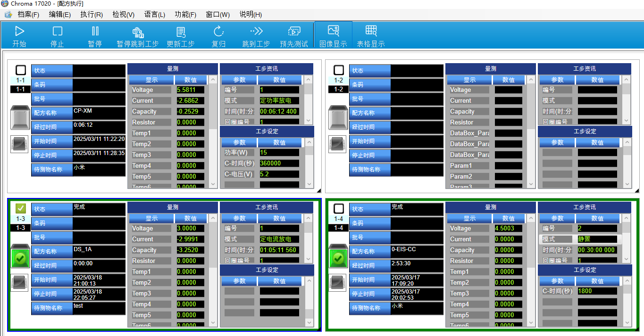
Task: Click the C-时间(秒) value 1800 in panel 1-4
Action: (597, 291)
